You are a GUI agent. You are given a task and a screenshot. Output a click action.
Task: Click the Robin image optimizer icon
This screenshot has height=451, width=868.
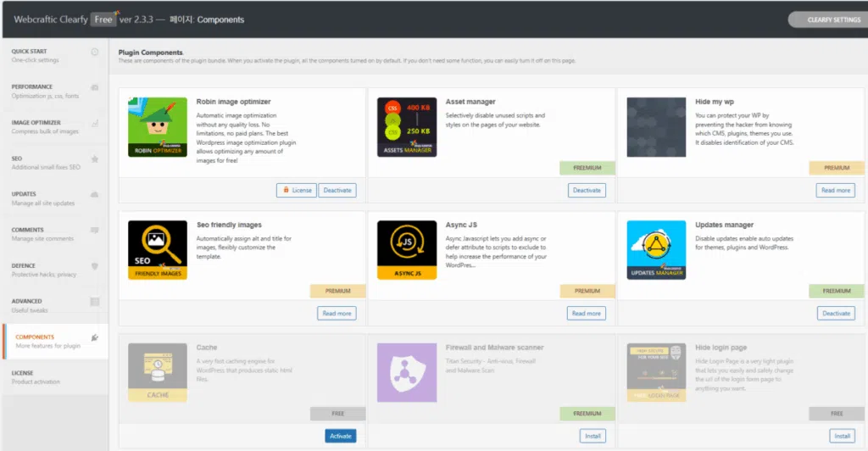[158, 127]
